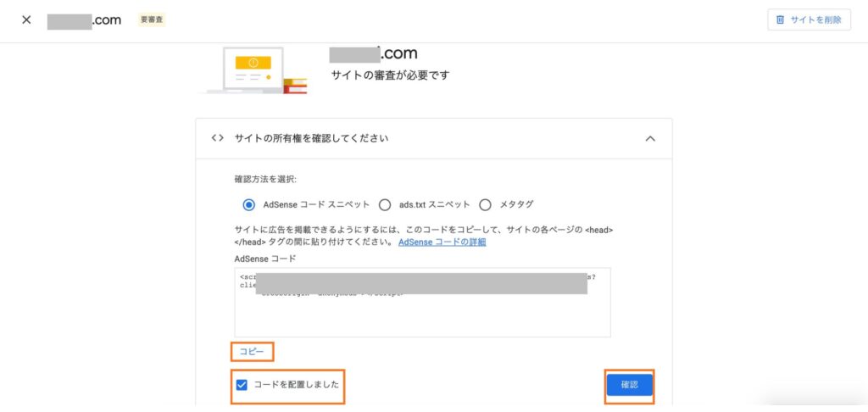Select the AdSense コード スニペット radio option
868x412 pixels.
248,204
